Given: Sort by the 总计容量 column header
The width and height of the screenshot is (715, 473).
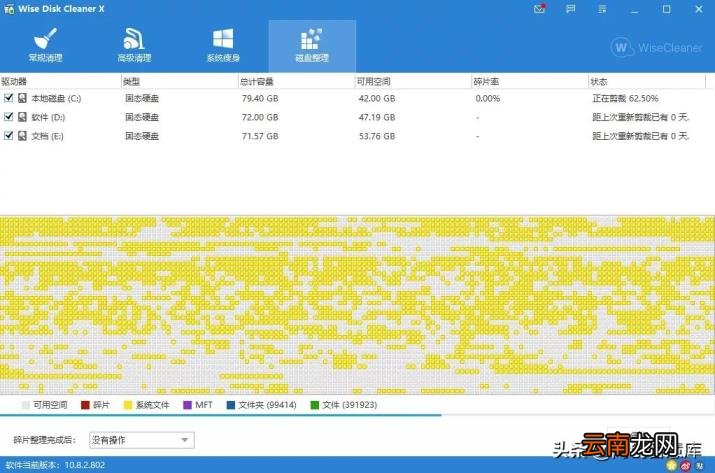Looking at the screenshot, I should 296,82.
